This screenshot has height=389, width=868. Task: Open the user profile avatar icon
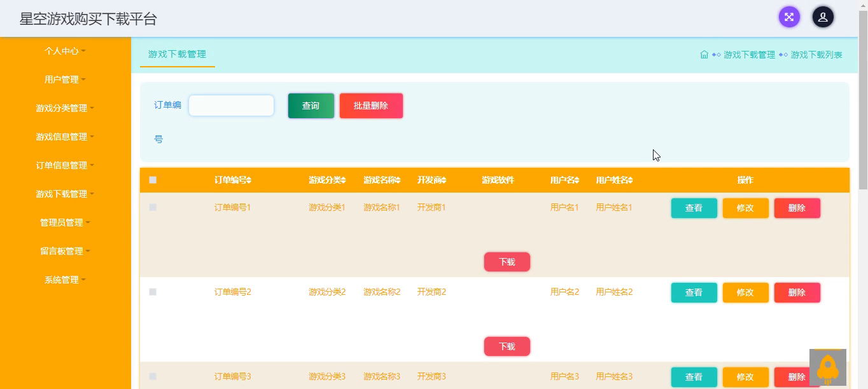click(823, 17)
